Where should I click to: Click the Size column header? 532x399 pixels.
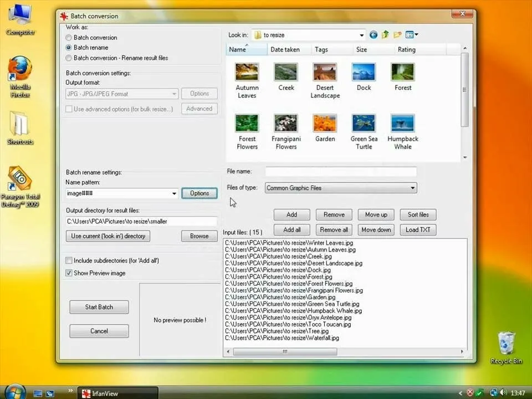pos(362,49)
